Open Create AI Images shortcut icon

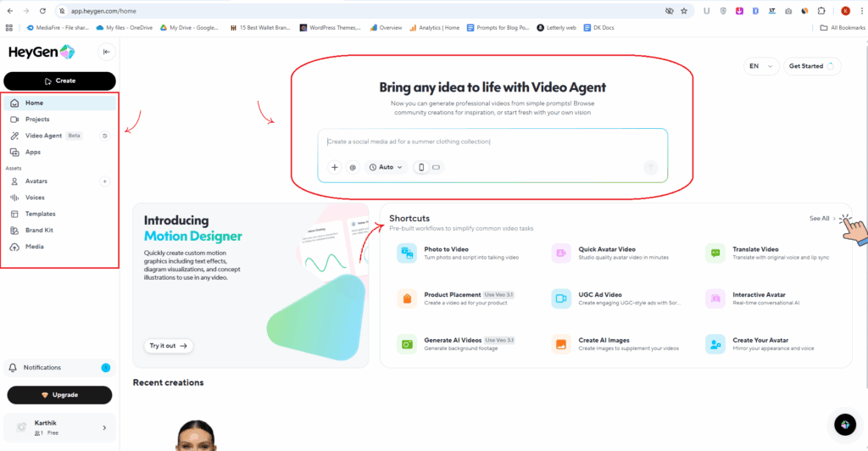[561, 344]
